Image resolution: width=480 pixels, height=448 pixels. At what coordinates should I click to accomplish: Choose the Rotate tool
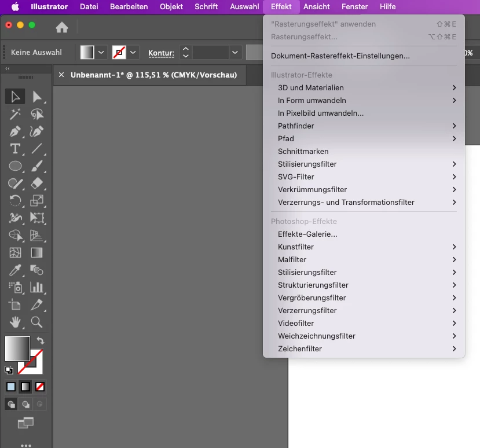15,201
